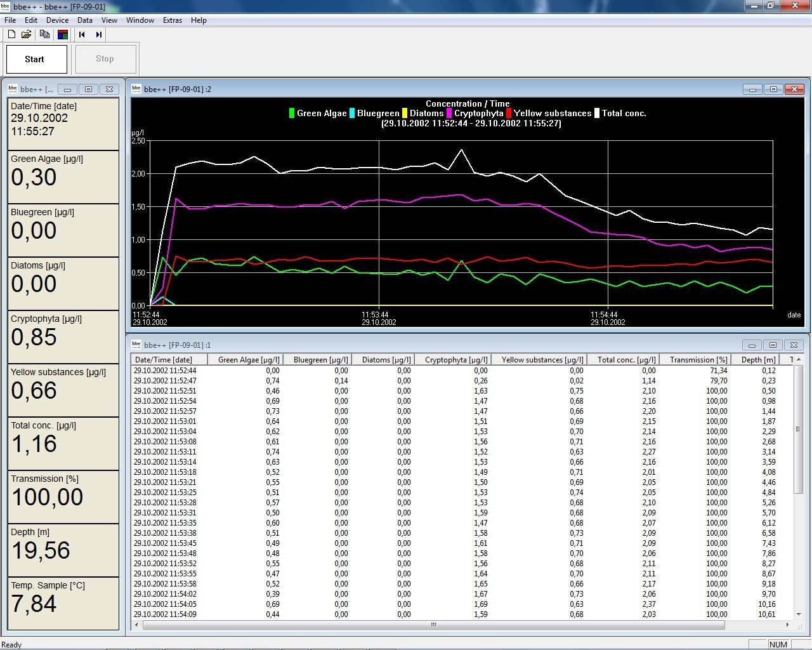The image size is (812, 650).
Task: Click the Copy toolbar icon
Action: (x=44, y=34)
